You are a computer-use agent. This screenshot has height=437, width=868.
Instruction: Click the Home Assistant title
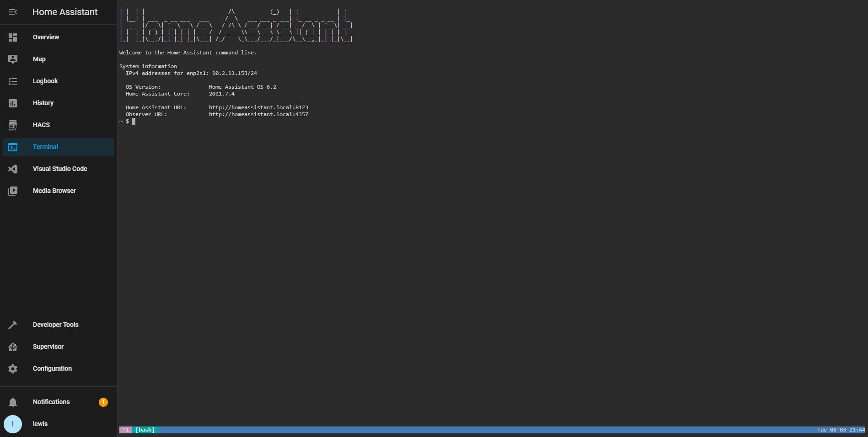click(65, 12)
